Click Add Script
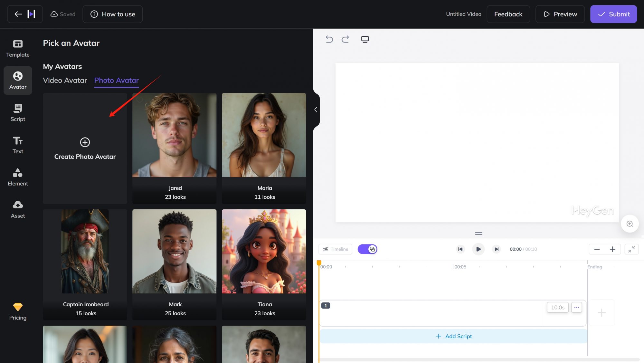 453,336
